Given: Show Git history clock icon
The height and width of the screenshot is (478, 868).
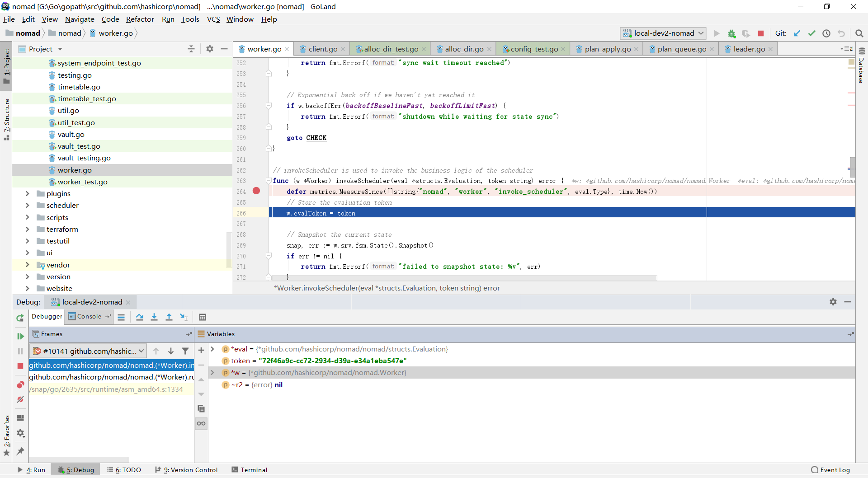Looking at the screenshot, I should (826, 33).
